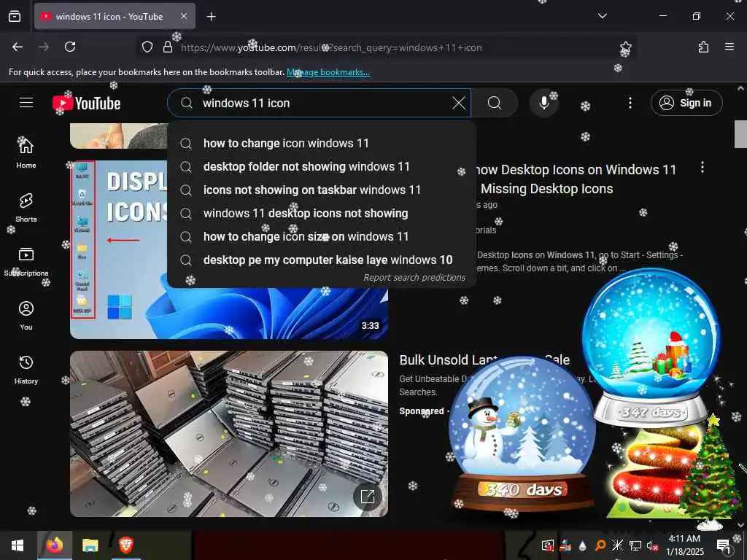This screenshot has height=560, width=747.
Task: Clear the search box with X
Action: coord(459,103)
